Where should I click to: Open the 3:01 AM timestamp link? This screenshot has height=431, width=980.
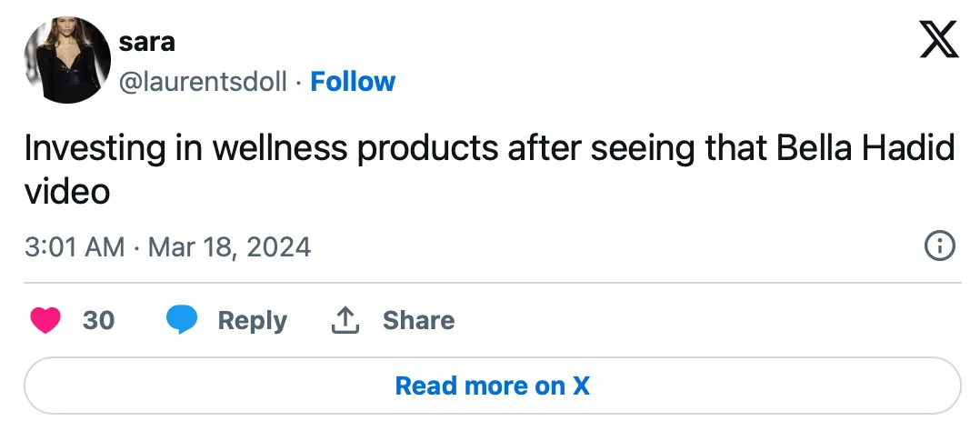75,246
